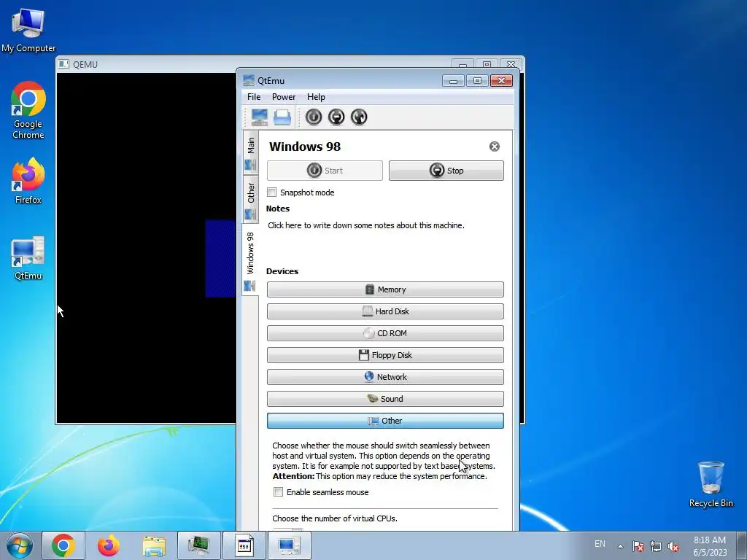The image size is (747, 560).
Task: Toggle the Snapshot mode checkbox
Action: click(x=272, y=192)
